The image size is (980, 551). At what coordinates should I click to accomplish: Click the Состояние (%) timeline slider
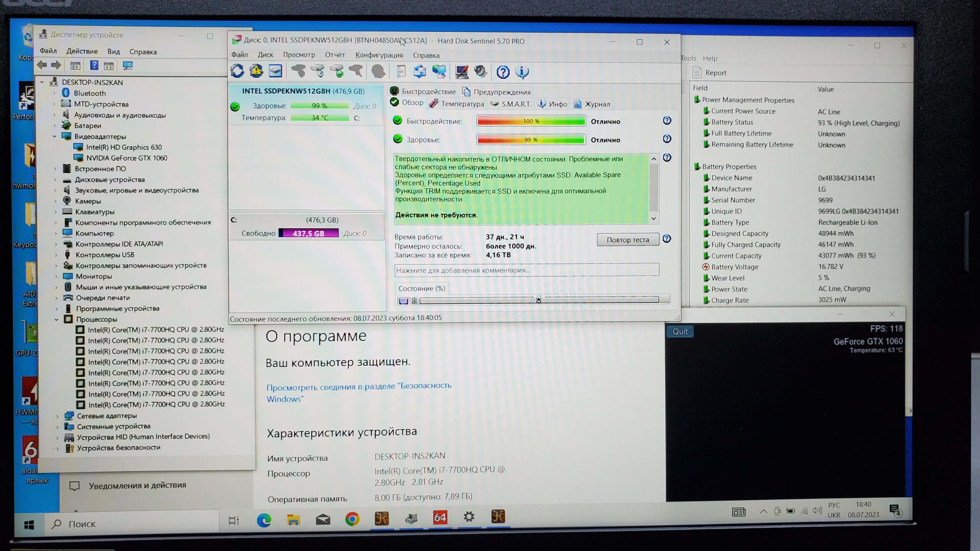point(539,300)
